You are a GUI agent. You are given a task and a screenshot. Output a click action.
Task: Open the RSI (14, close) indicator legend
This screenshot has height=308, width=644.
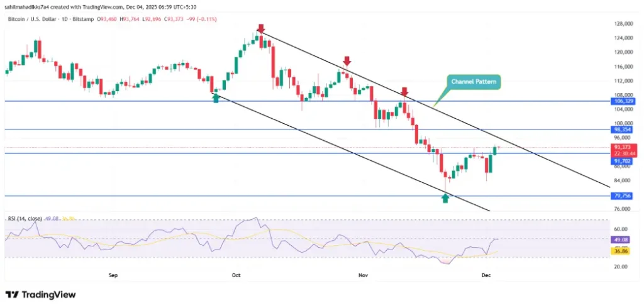(x=24, y=219)
